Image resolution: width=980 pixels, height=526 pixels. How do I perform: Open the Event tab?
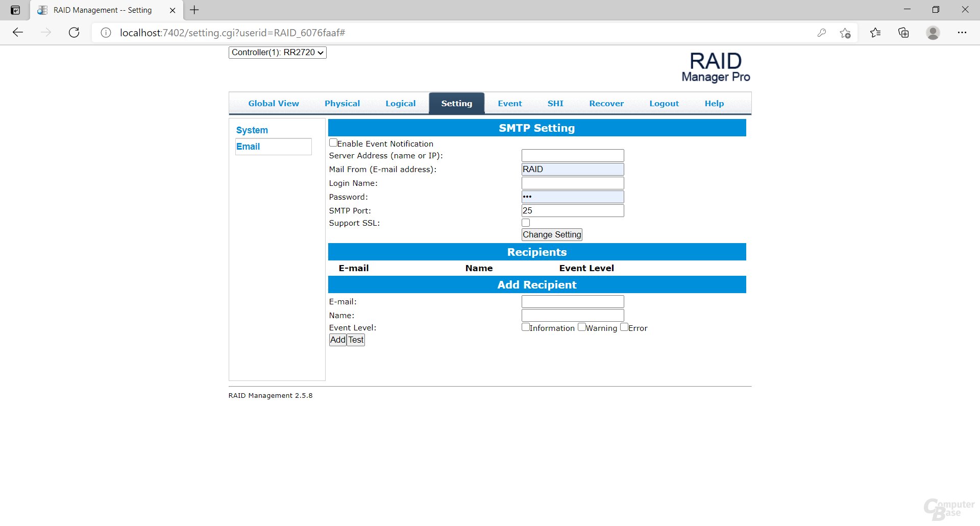click(510, 103)
